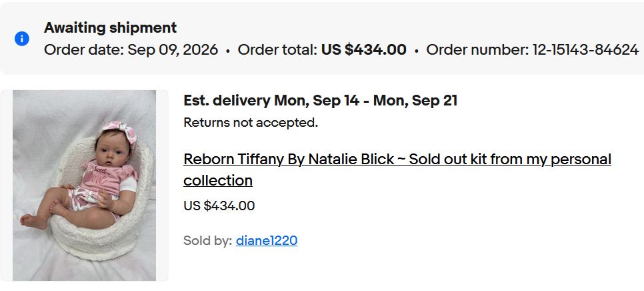
Task: Visit seller diane1220's profile link
Action: (x=267, y=240)
